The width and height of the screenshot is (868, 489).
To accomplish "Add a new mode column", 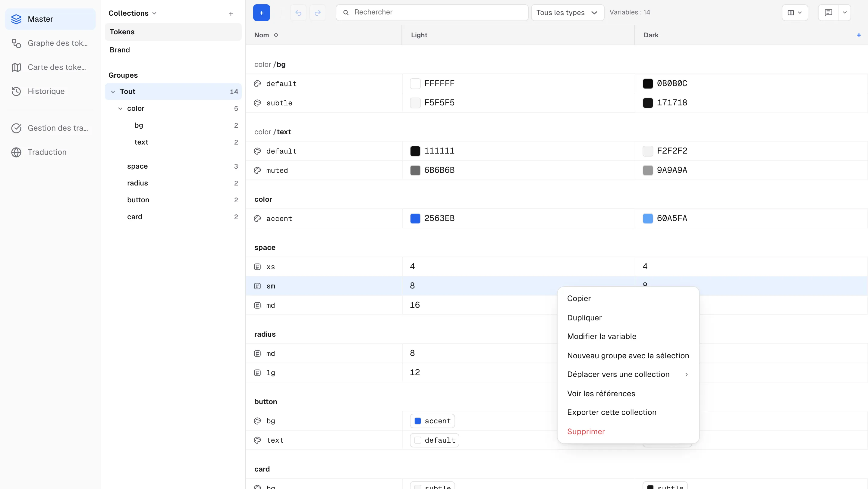I will click(x=859, y=35).
